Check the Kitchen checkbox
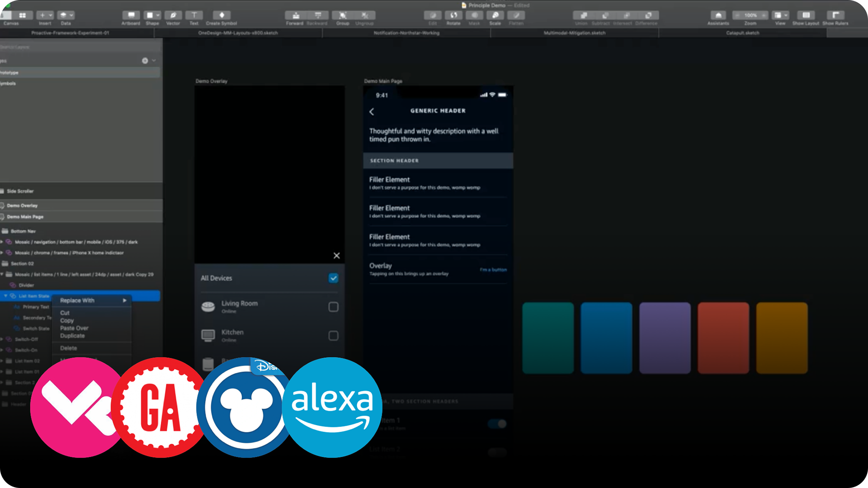 (333, 336)
